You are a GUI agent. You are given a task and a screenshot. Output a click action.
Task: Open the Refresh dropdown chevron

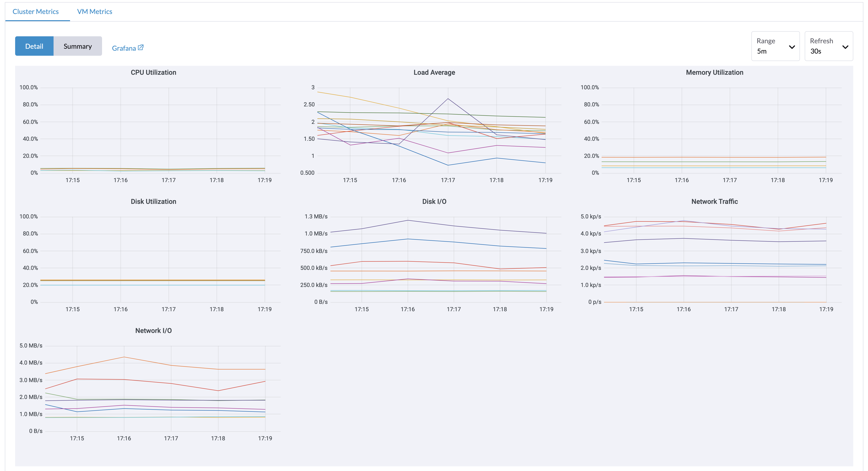845,48
